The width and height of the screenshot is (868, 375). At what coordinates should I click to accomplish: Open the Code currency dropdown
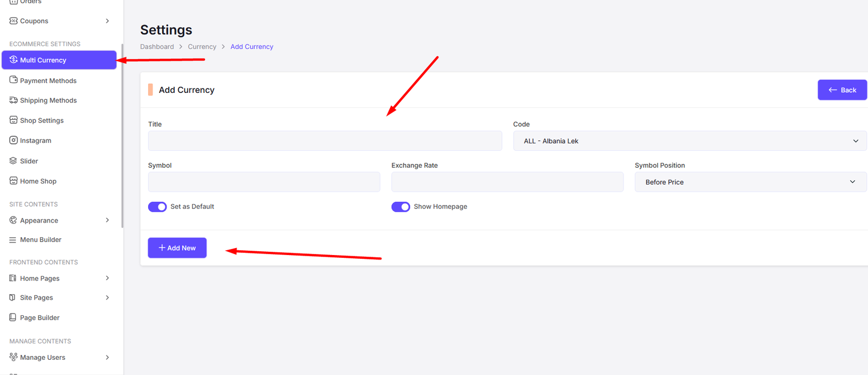click(x=690, y=141)
